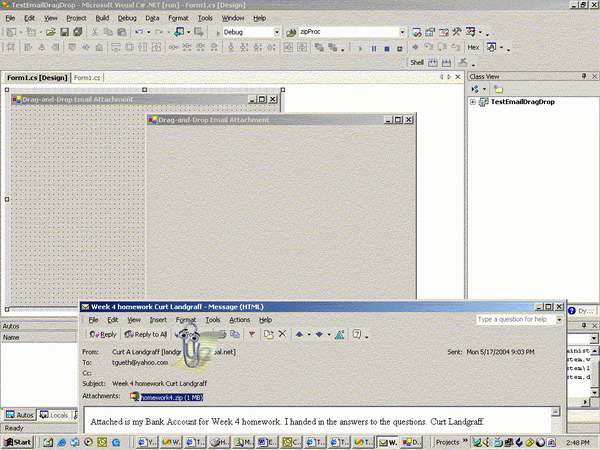600x450 pixels.
Task: Open File icon in Visual Studio toolbar
Action: point(51,32)
